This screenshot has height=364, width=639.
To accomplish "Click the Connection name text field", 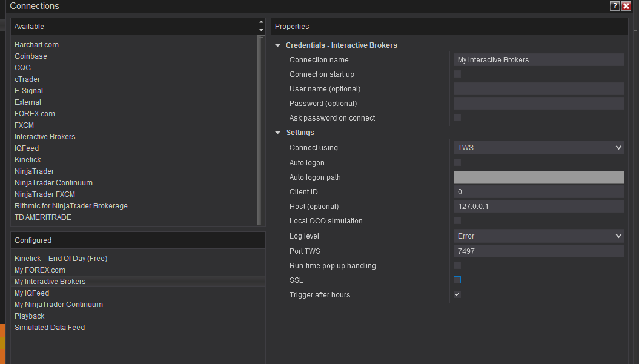I will point(538,60).
